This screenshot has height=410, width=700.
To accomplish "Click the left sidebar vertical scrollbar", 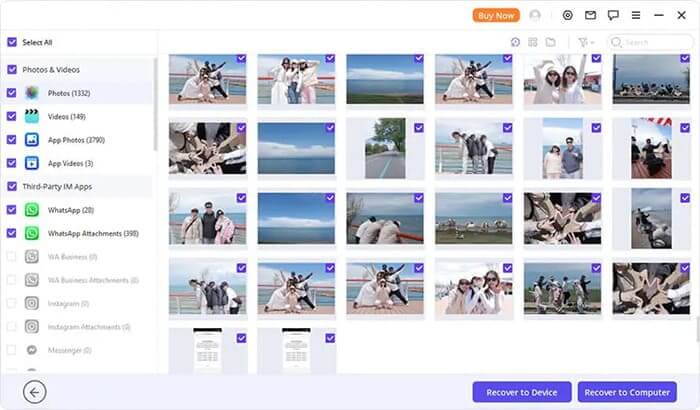I will point(155,105).
